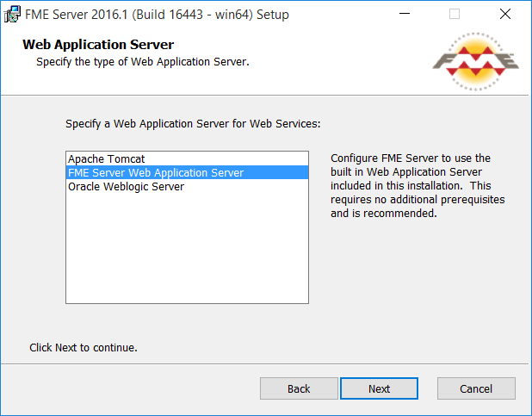Click the disabled maximize button
532x416 pixels.
point(455,14)
